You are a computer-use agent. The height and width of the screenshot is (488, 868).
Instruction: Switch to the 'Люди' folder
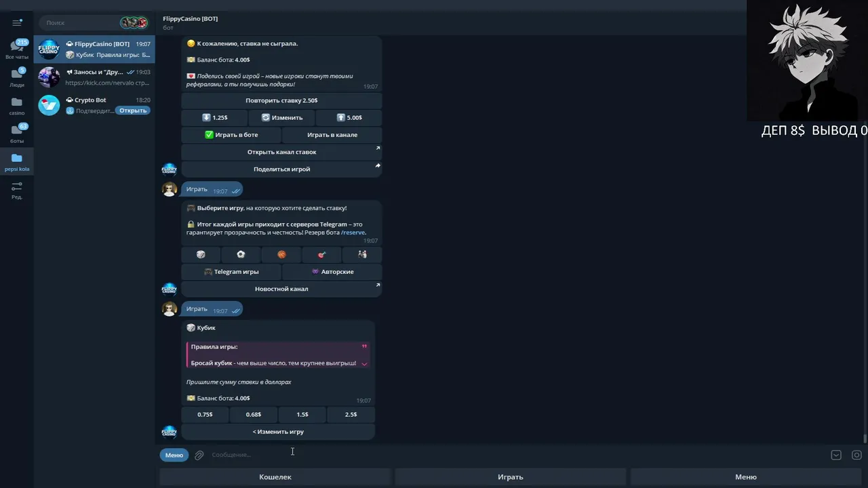coord(17,77)
